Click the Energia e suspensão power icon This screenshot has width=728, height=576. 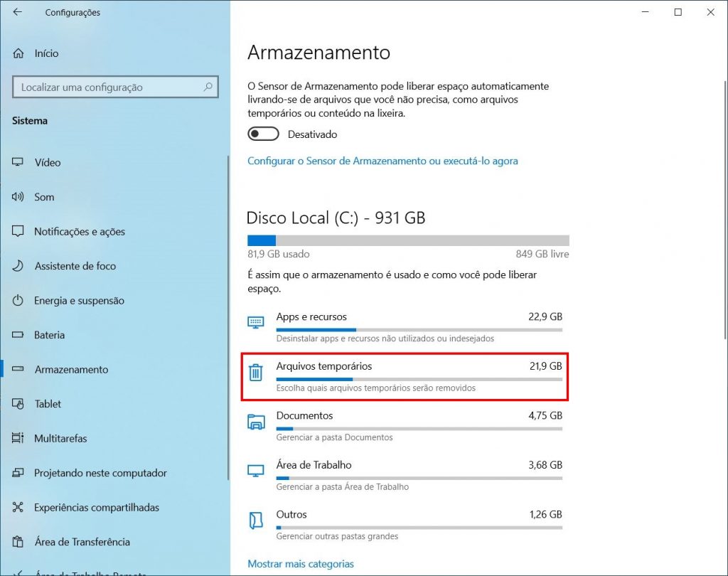(18, 300)
